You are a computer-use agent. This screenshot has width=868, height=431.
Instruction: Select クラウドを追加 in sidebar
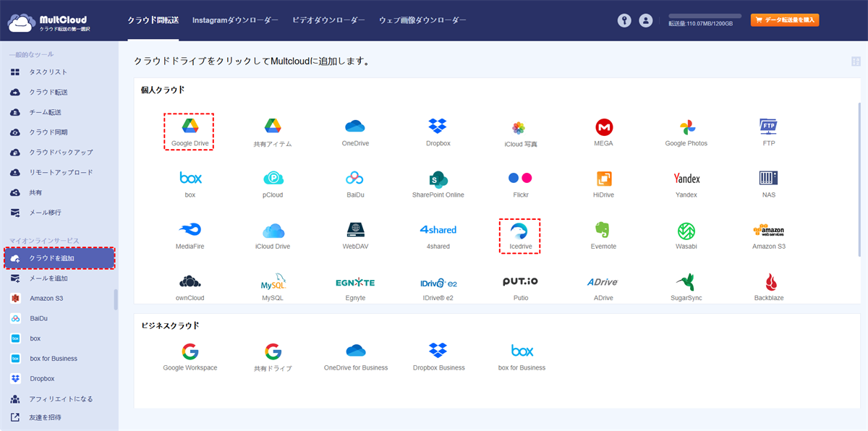tap(59, 258)
